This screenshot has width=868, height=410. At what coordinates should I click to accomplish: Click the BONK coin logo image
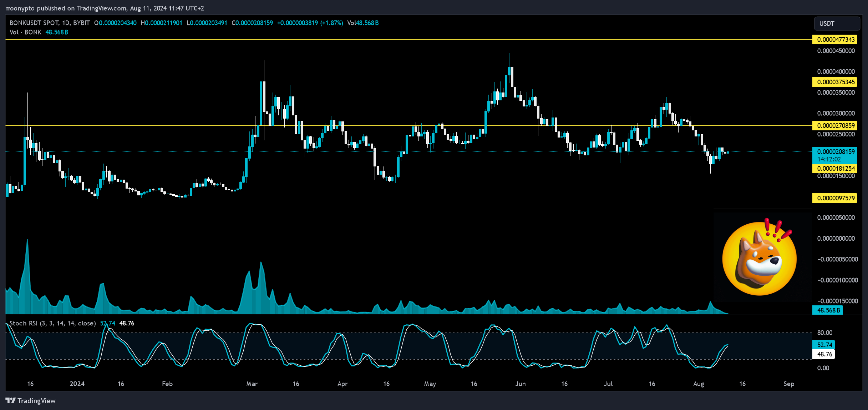click(x=760, y=257)
